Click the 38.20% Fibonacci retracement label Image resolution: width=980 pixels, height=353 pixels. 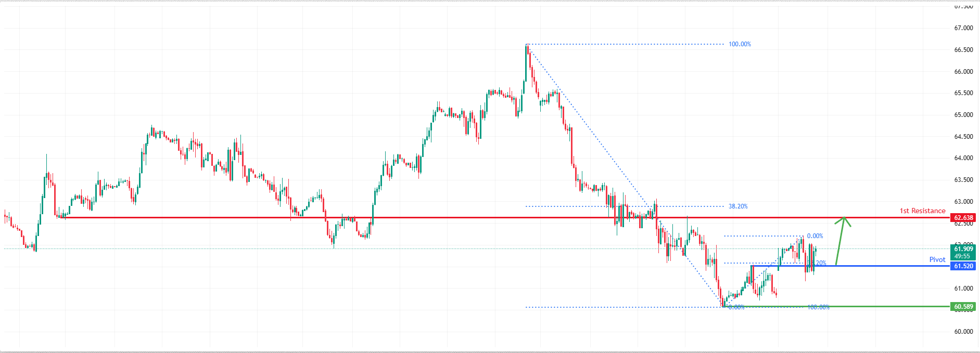click(x=738, y=206)
